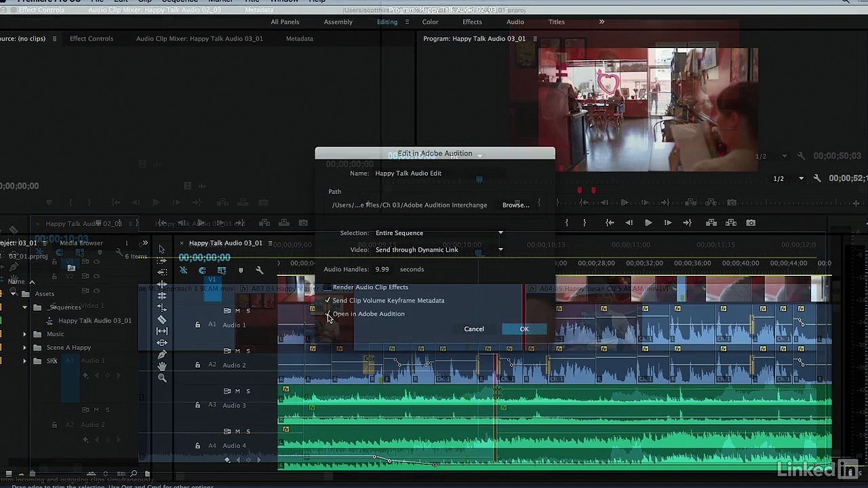Open the Metadata panel tab

pos(299,39)
